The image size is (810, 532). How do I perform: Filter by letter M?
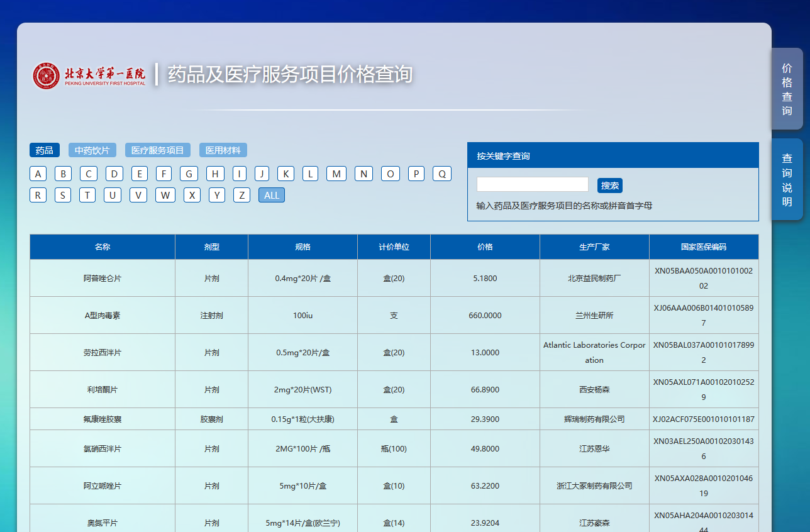tap(336, 174)
